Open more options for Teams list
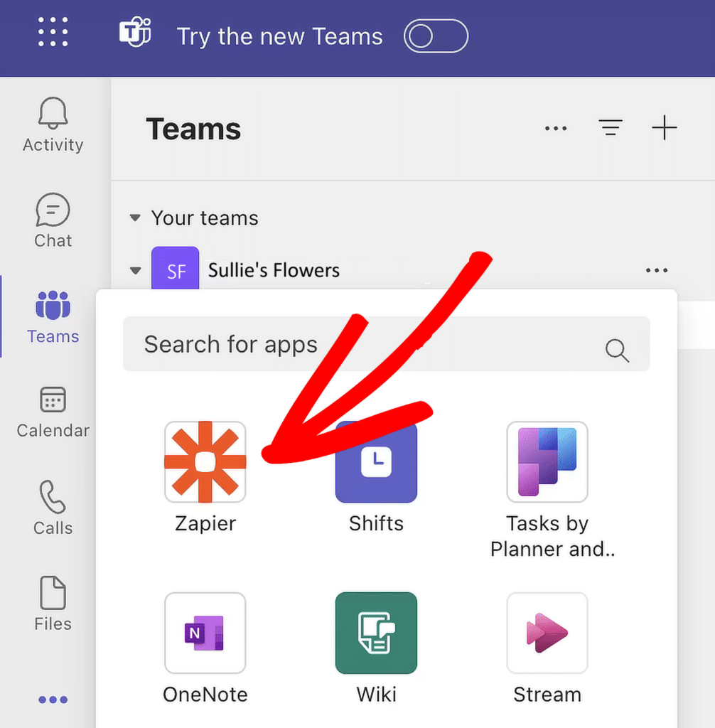715x728 pixels. [x=556, y=128]
